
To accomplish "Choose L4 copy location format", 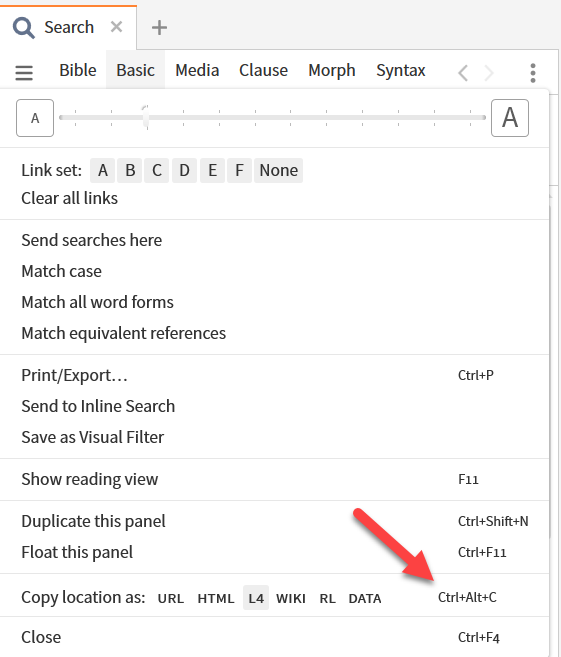I will [x=256, y=598].
